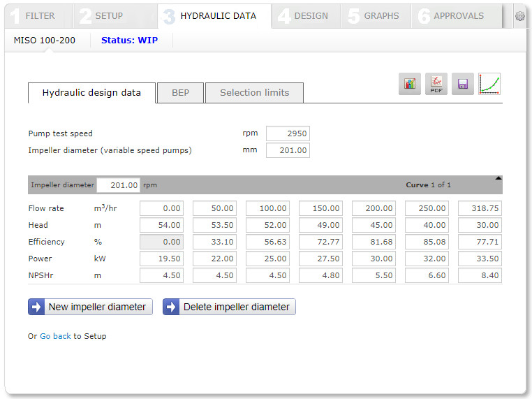The height and width of the screenshot is (399, 532).
Task: Select the impeller diameter 201.00 curve field
Action: [118, 185]
